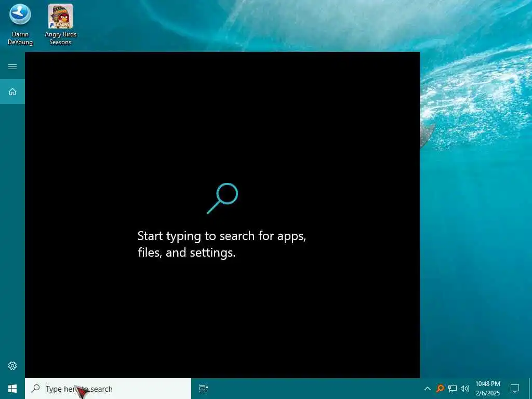Select the Angry Birds Seasons desktop shortcut
The height and width of the screenshot is (399, 532).
point(60,24)
